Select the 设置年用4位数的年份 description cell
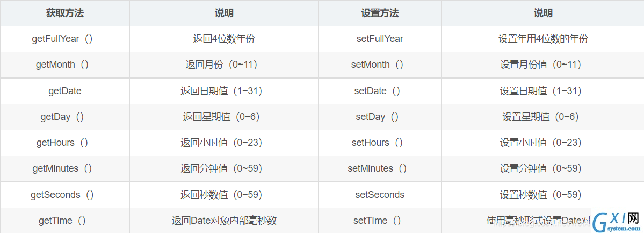The width and height of the screenshot is (644, 233). 542,39
